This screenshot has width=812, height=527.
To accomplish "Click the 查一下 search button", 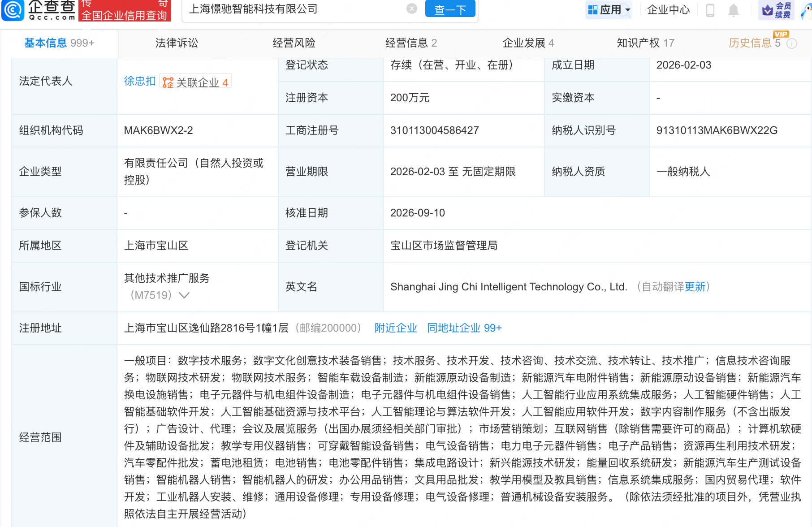I will point(450,9).
